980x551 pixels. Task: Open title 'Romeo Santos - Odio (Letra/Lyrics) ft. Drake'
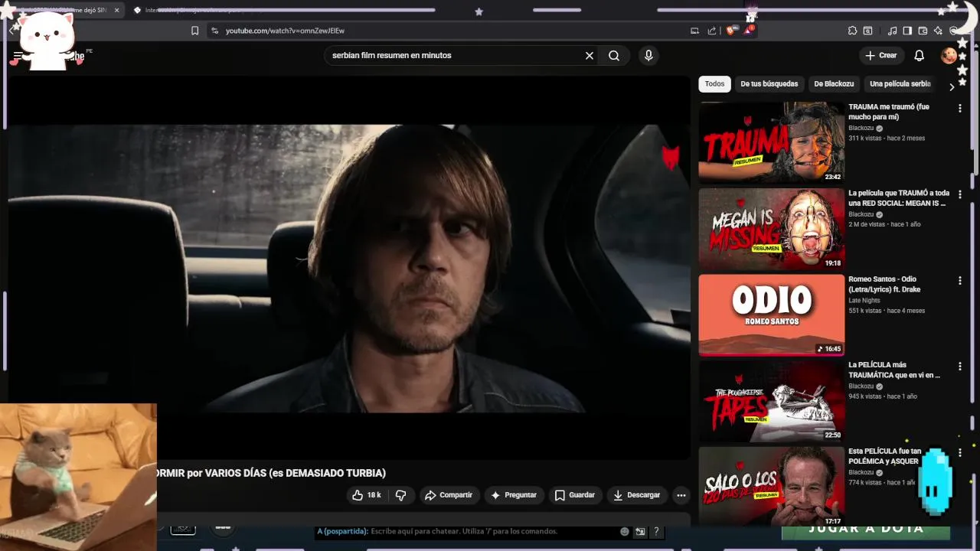click(x=884, y=284)
